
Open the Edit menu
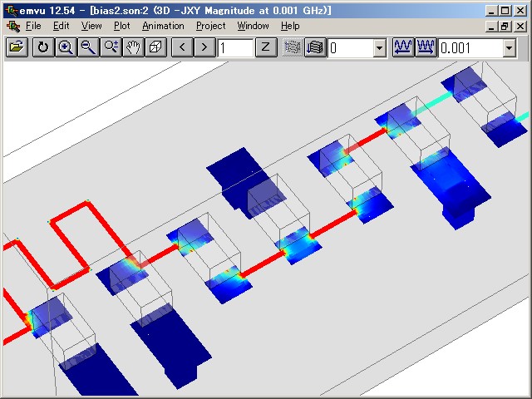pos(61,26)
